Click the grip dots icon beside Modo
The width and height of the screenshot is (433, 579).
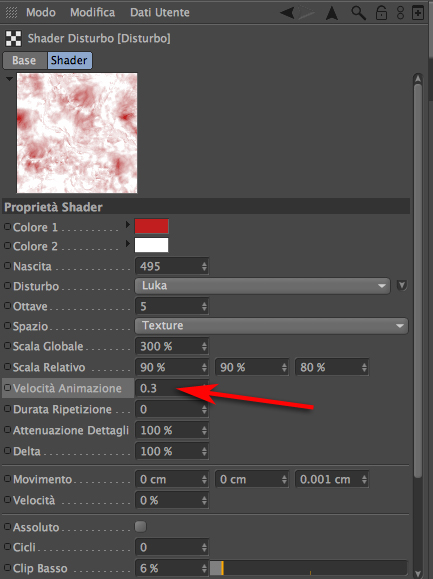pyautogui.click(x=11, y=13)
